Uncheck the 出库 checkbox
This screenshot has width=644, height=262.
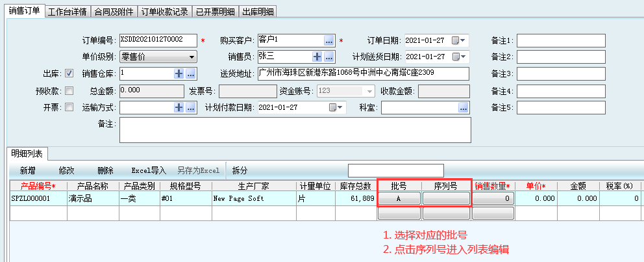click(x=69, y=73)
